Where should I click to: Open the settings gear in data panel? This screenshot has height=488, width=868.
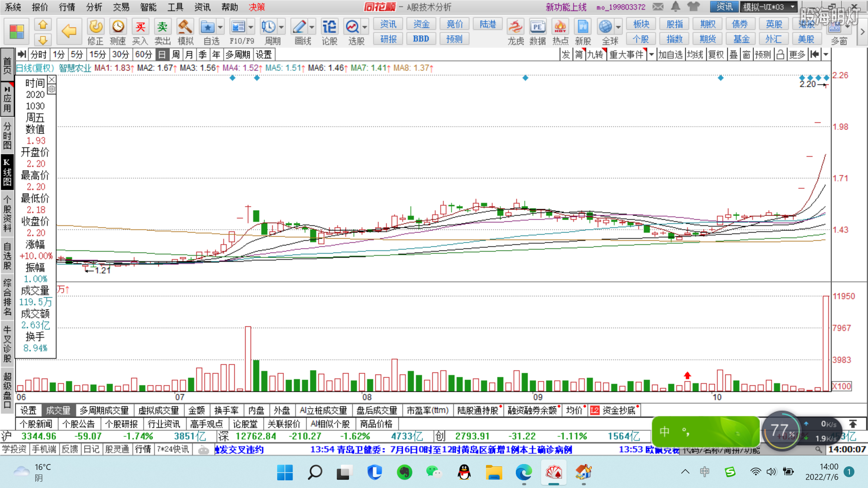pyautogui.click(x=52, y=89)
